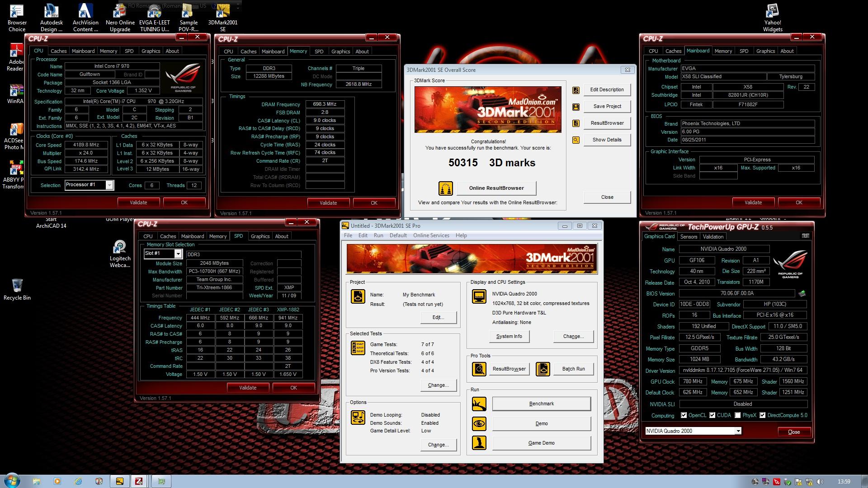Click the ResultBrowser icon in the score window
The height and width of the screenshot is (488, 868).
click(x=576, y=123)
